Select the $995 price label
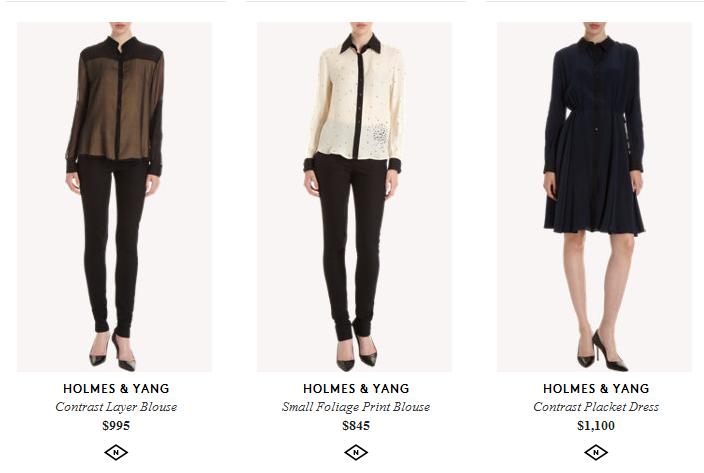The width and height of the screenshot is (704, 473). click(116, 425)
